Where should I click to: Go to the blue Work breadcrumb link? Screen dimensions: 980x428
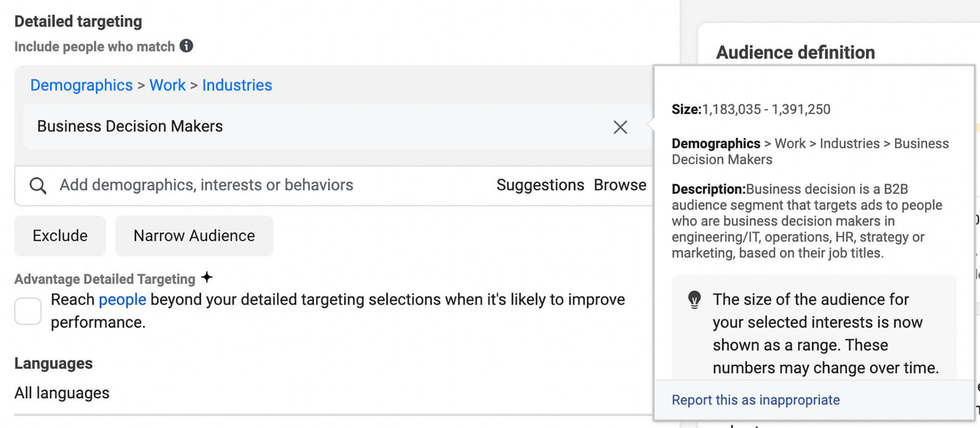tap(167, 85)
